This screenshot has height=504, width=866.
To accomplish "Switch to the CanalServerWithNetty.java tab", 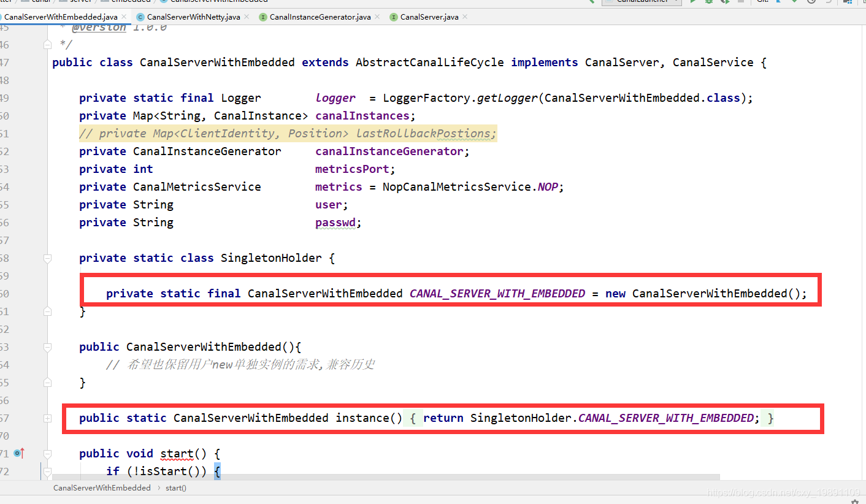I will (x=193, y=17).
